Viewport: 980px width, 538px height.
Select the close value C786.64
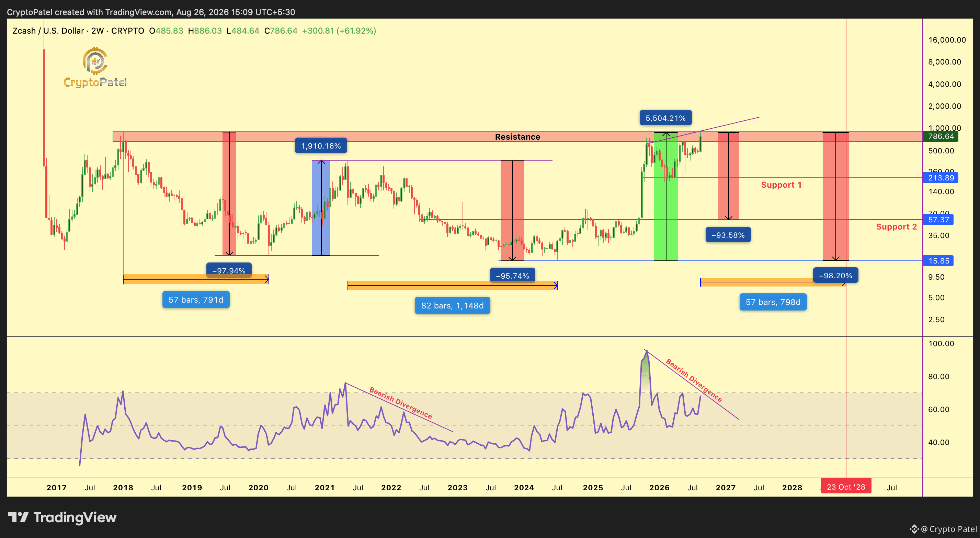281,31
